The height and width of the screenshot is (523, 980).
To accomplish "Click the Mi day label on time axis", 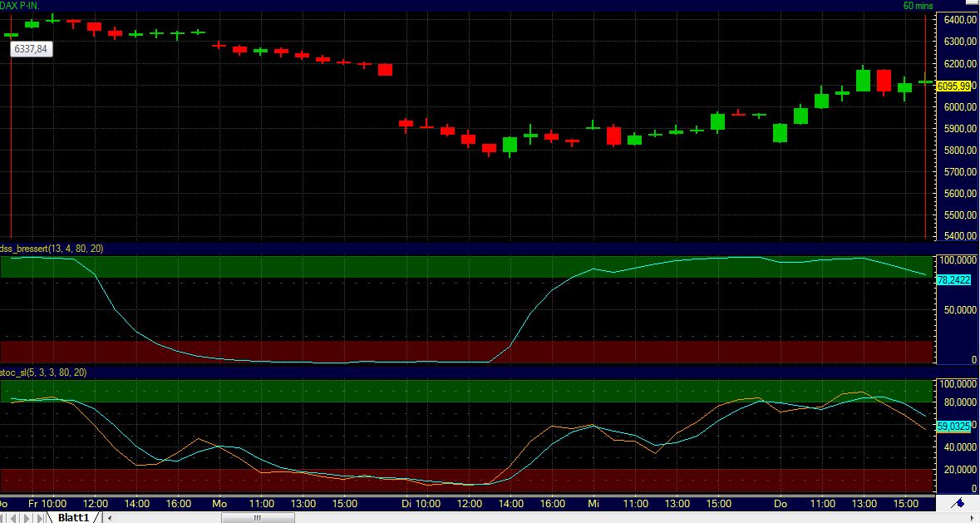I will [593, 504].
